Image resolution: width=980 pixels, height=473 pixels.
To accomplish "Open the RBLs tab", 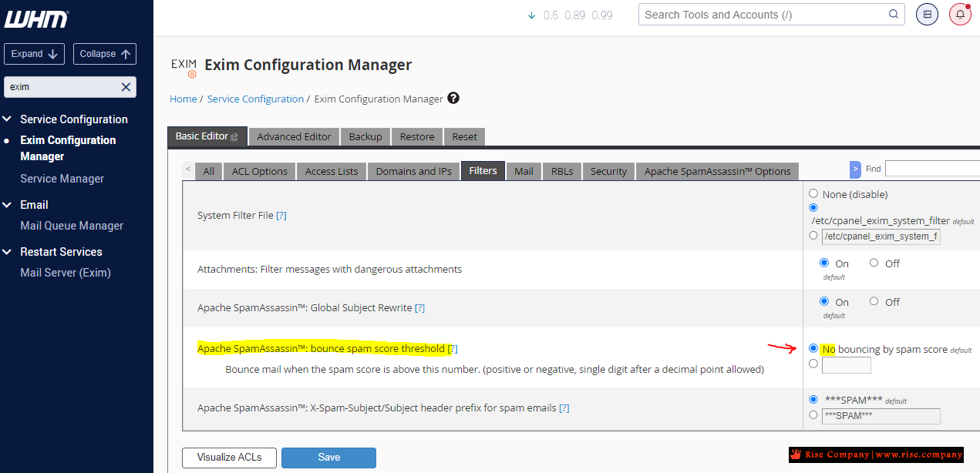I will click(x=562, y=171).
